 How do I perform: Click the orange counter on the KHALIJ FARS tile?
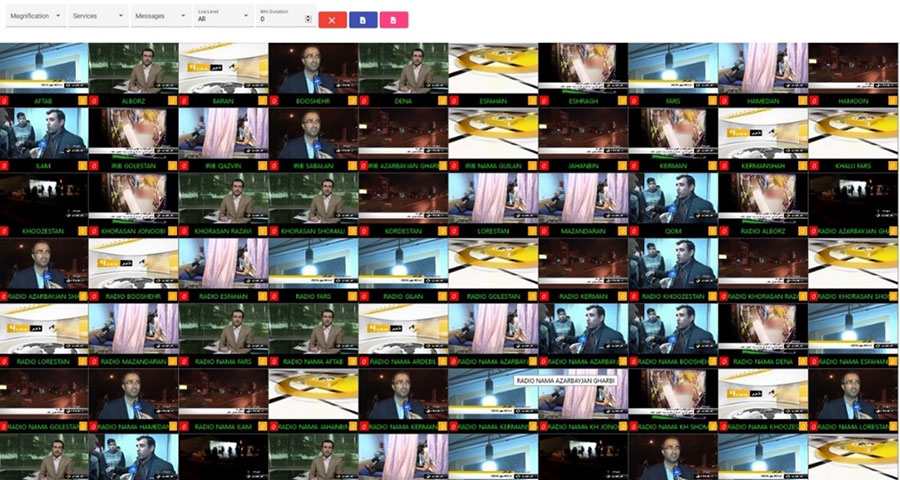coord(893,166)
